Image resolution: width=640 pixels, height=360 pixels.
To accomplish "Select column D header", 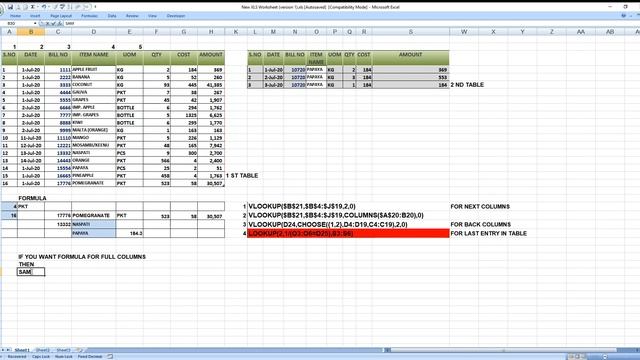I will 93,31.
